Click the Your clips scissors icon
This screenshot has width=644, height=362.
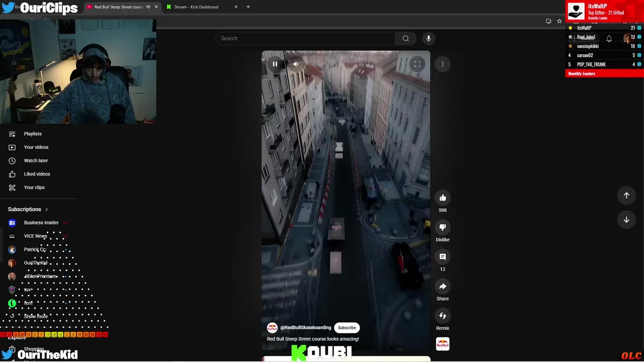12,187
